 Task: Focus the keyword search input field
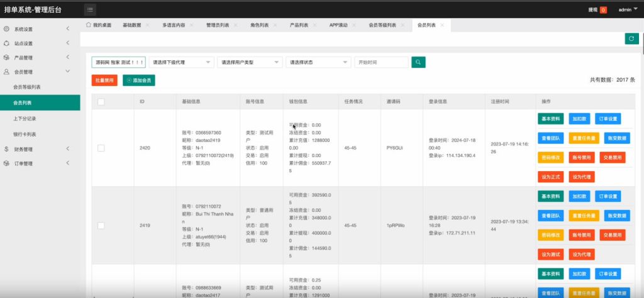click(119, 62)
